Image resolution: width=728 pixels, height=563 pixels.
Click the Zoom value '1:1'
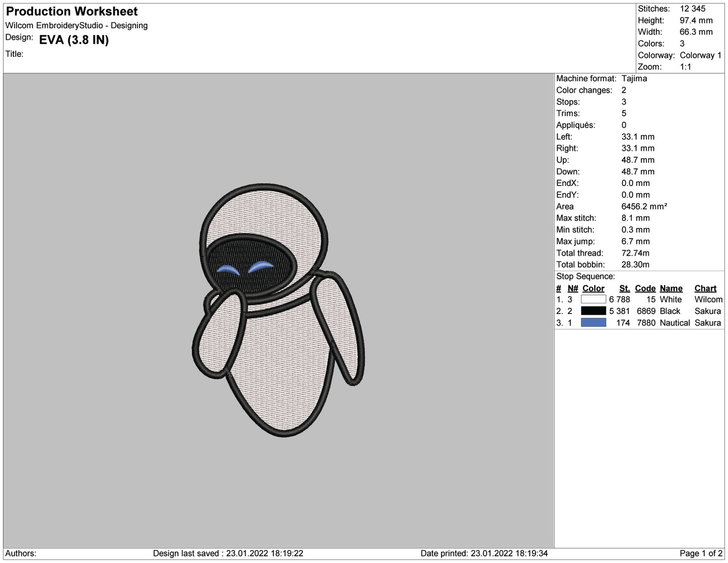[685, 67]
